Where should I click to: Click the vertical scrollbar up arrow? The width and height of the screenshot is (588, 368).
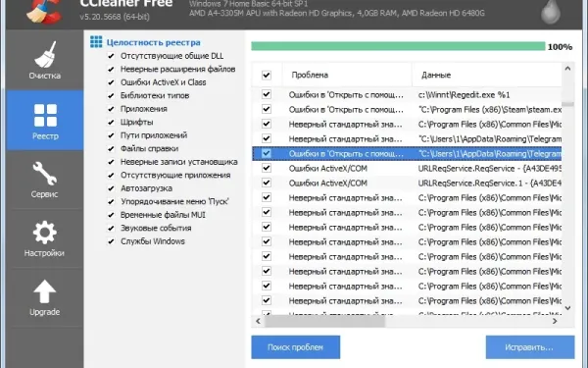(567, 69)
